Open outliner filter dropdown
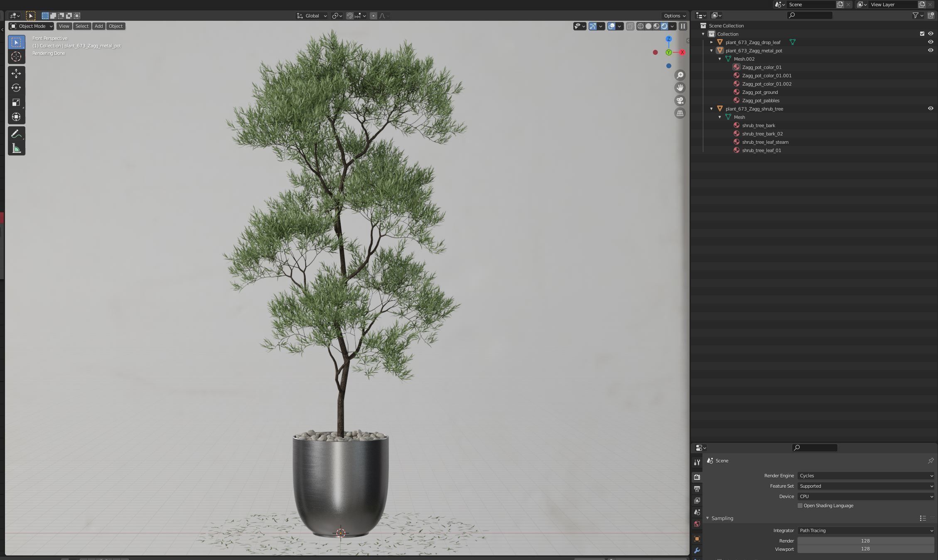The width and height of the screenshot is (938, 560). click(x=917, y=15)
